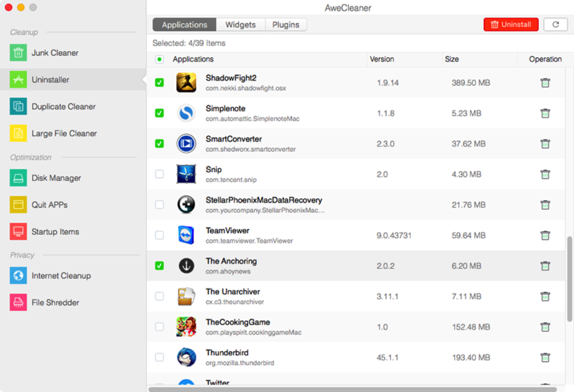Click the Startup Items icon
Screen dimensions: 574x392
pyautogui.click(x=18, y=232)
